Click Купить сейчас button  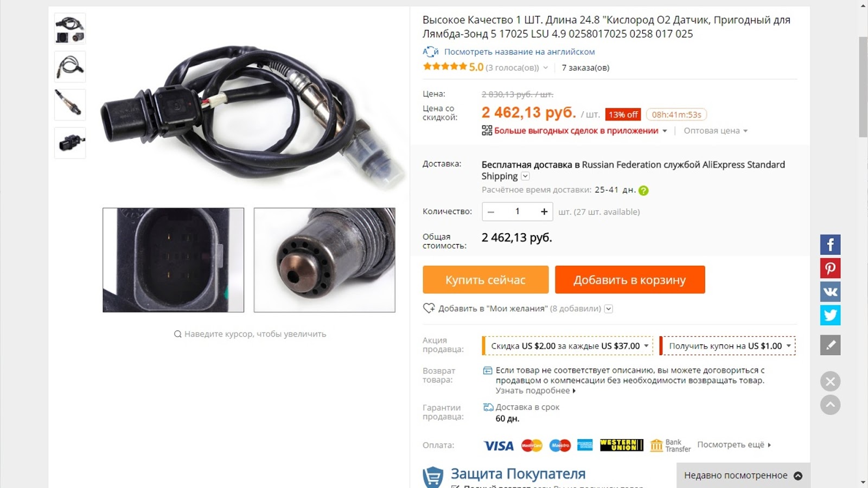[x=486, y=280]
